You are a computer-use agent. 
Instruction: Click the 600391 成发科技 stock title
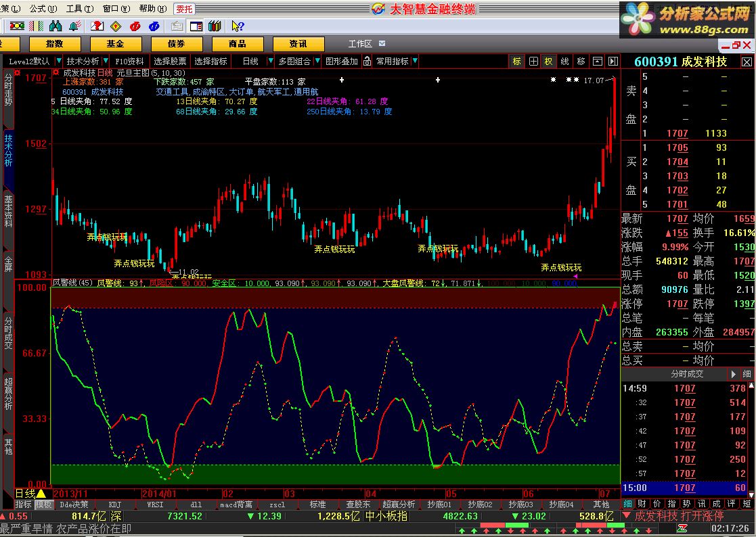[680, 62]
